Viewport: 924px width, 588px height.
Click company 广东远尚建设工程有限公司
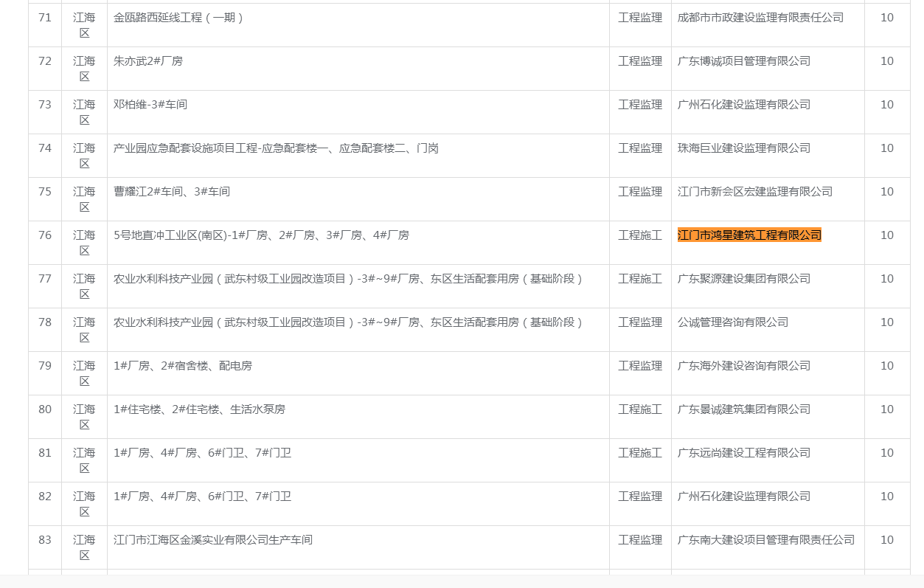pos(744,453)
